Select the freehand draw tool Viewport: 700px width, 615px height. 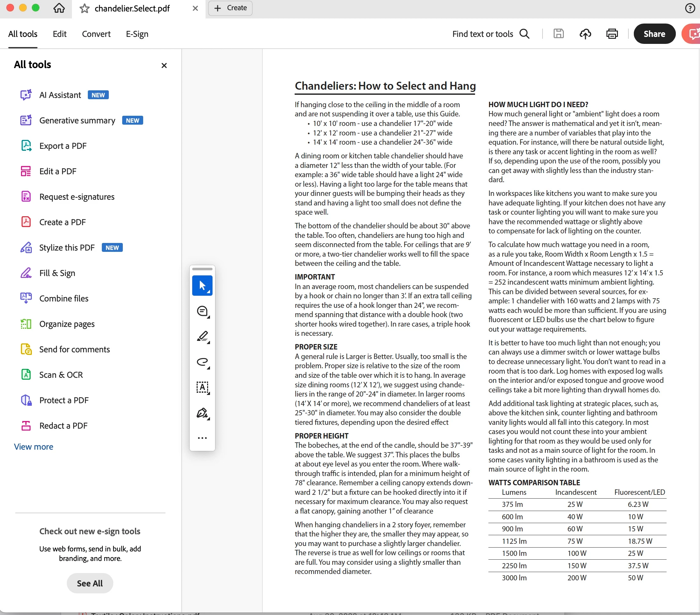pos(202,362)
